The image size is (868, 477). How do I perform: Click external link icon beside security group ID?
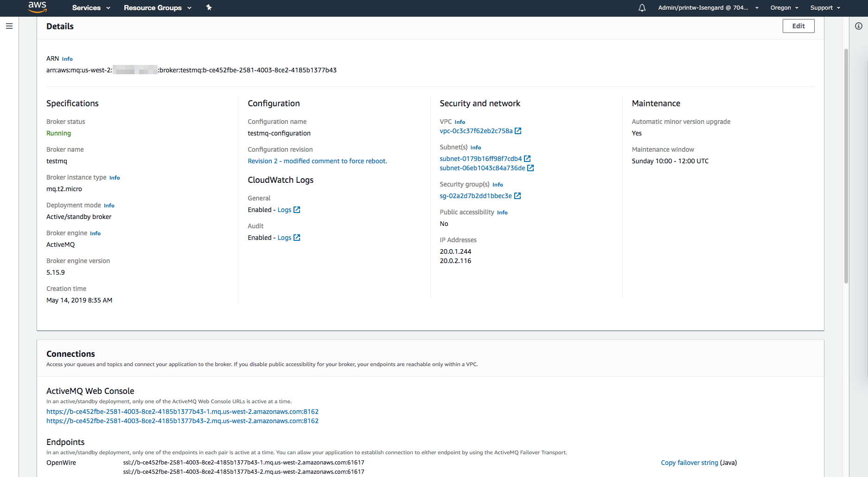(518, 196)
